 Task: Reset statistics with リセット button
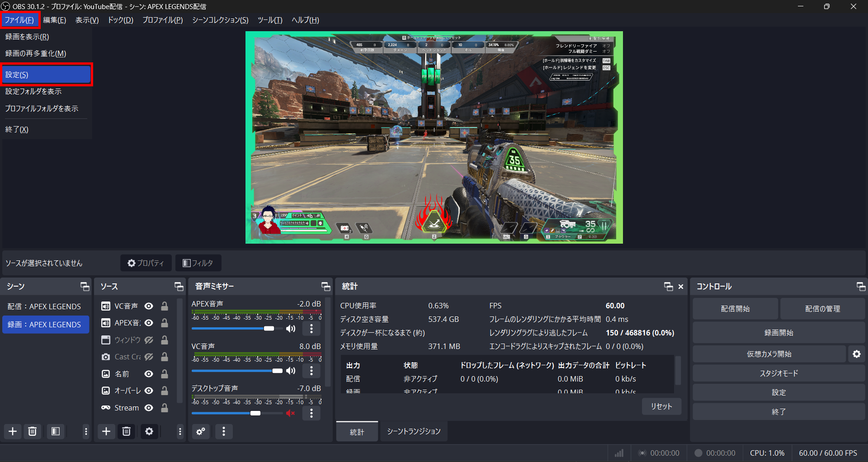(661, 406)
